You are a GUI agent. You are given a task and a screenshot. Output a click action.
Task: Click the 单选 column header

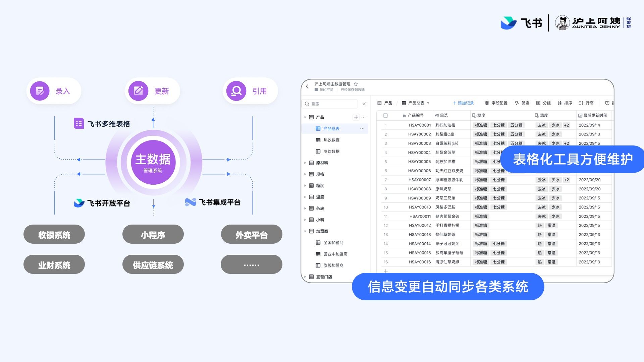[451, 116]
